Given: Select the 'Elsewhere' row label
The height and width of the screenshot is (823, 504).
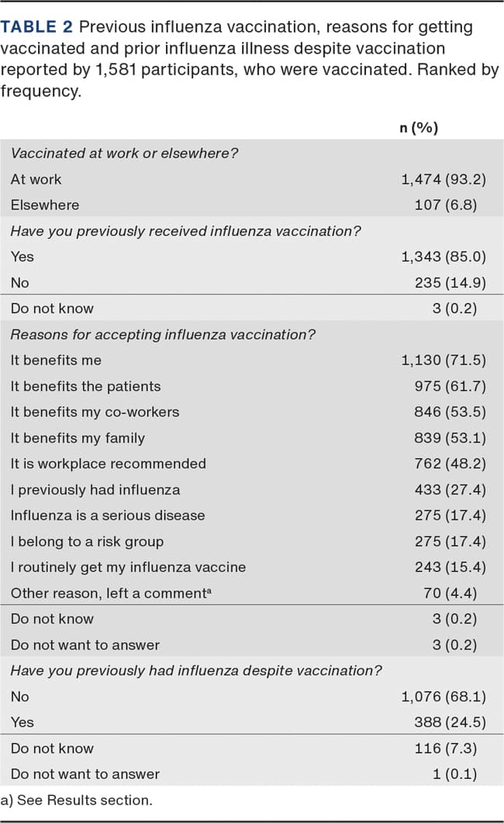Looking at the screenshot, I should tap(45, 205).
